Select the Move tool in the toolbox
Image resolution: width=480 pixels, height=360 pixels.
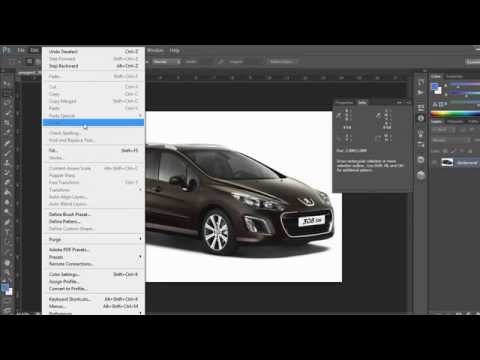click(x=7, y=83)
